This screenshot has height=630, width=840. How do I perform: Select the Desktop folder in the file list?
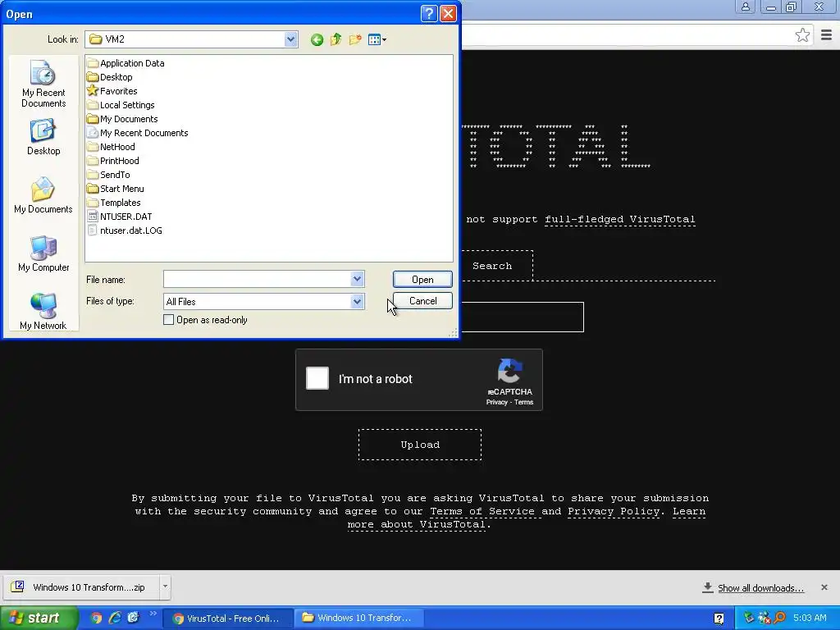(110, 77)
